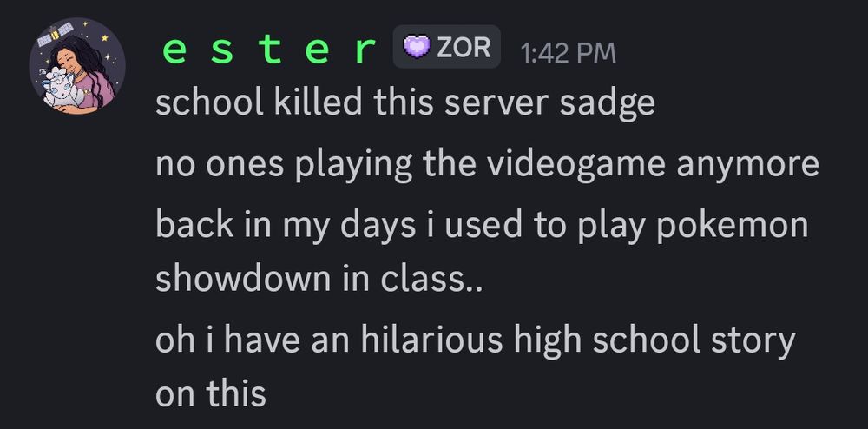This screenshot has height=429, width=868.
Task: Click the final 'on this' text line
Action: coord(210,394)
